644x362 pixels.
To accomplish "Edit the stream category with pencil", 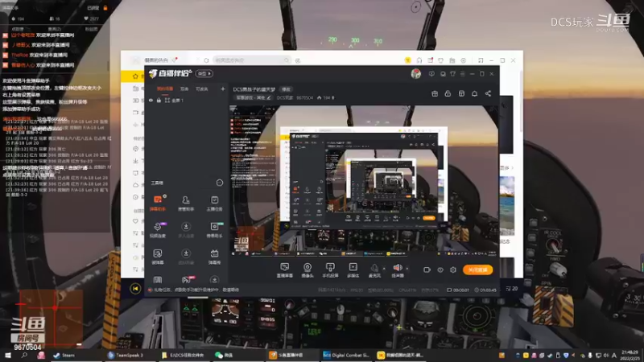I will click(x=269, y=97).
